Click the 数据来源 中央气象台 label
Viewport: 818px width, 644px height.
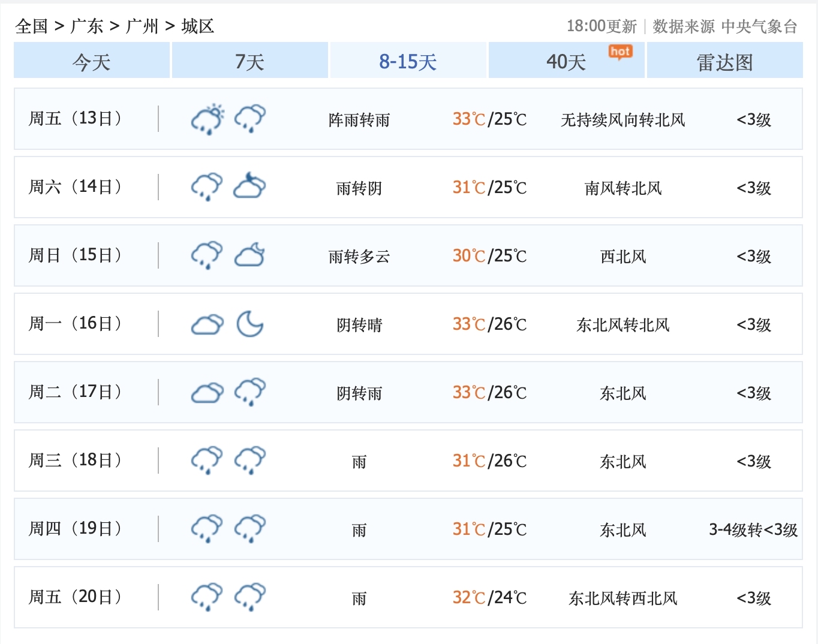(x=725, y=26)
